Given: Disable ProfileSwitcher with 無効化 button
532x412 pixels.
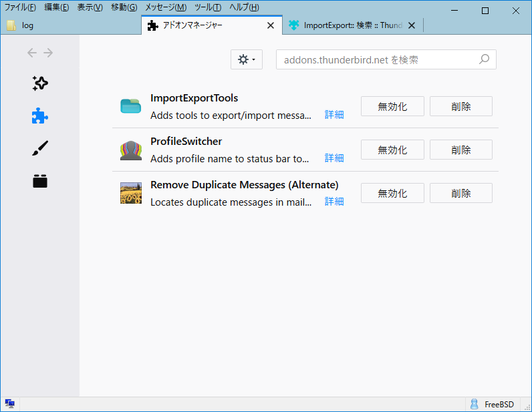Looking at the screenshot, I should pos(392,150).
